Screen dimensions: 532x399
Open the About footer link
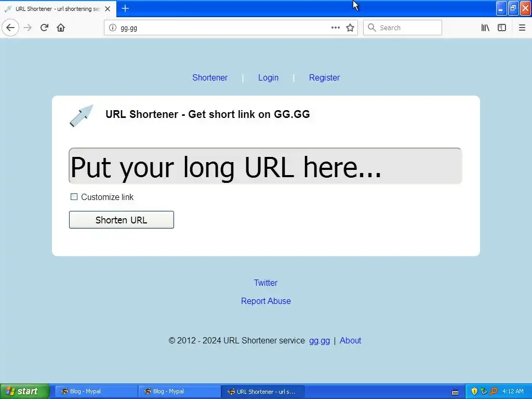click(350, 341)
